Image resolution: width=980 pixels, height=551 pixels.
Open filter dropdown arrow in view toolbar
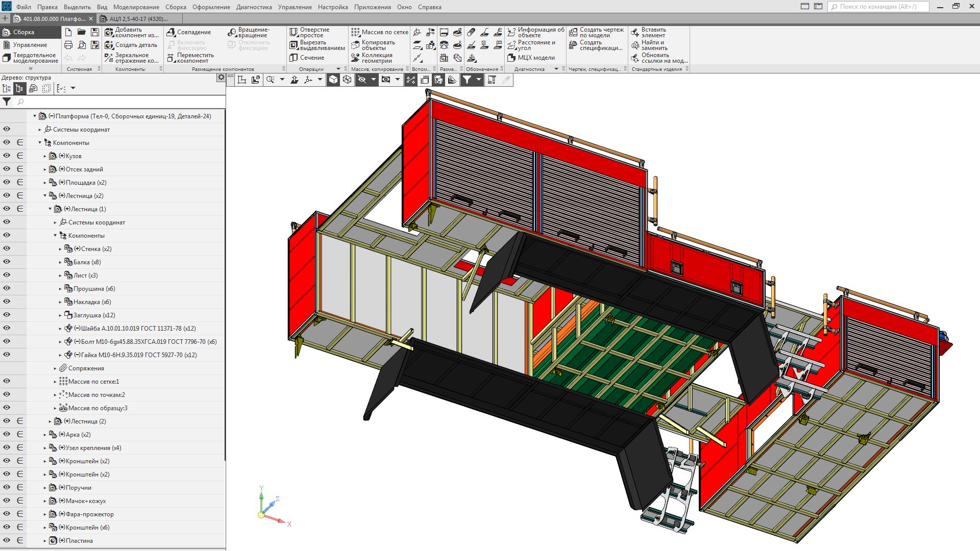point(478,80)
